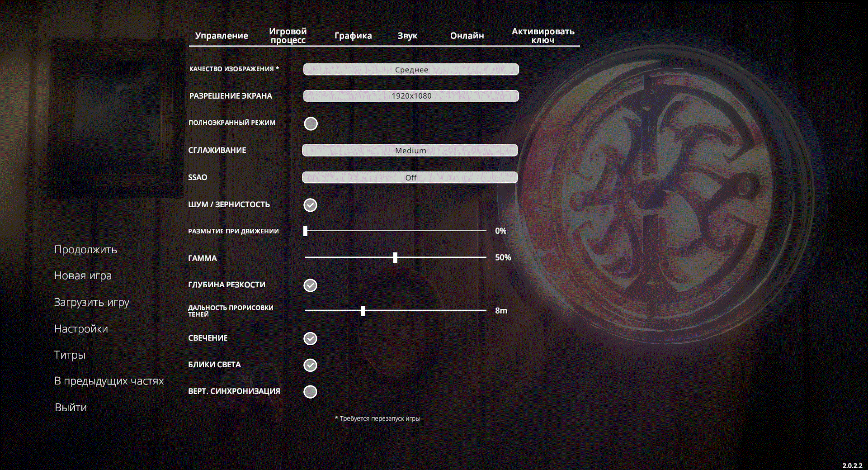Click the Размытие при движении slider handle
This screenshot has height=470, width=868.
[x=306, y=231]
